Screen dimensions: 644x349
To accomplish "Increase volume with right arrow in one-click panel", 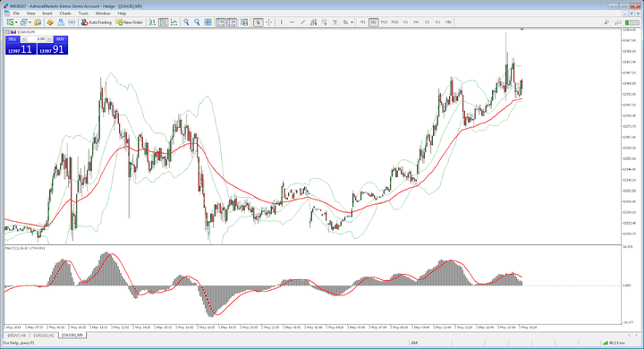I will [x=49, y=39].
